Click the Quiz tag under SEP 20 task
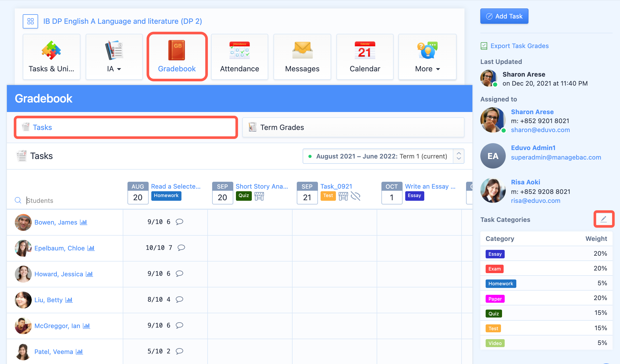The height and width of the screenshot is (364, 620). pos(244,196)
